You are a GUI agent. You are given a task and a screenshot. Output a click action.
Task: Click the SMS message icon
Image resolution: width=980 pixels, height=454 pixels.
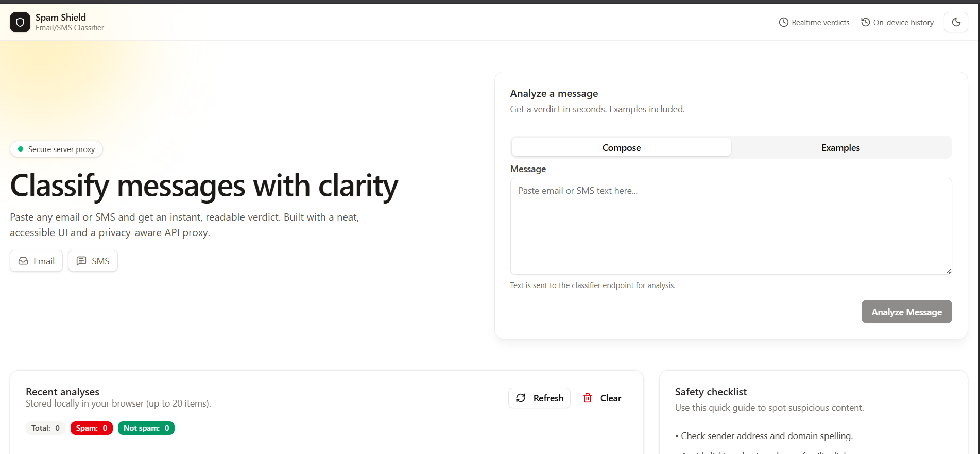(x=81, y=261)
